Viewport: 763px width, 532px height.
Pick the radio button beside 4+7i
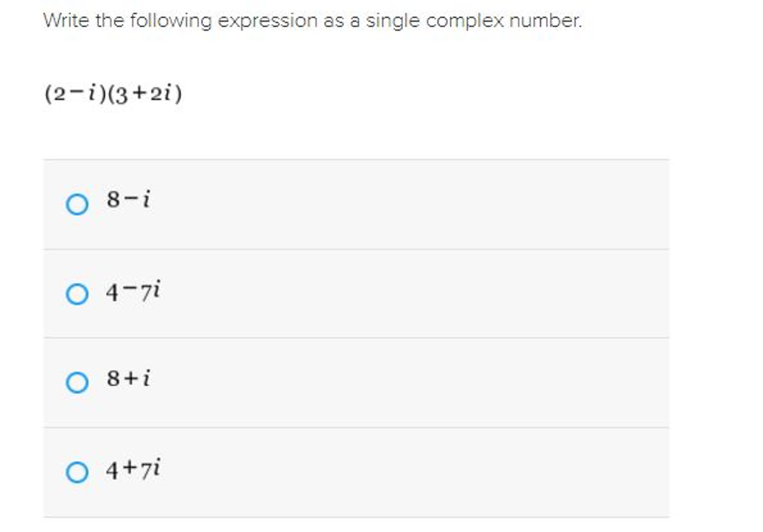tap(76, 472)
